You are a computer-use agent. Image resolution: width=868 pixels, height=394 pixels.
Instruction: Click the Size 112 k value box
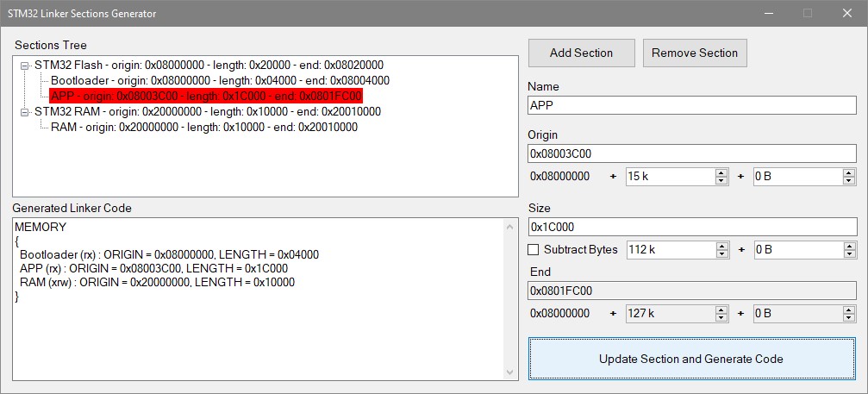[671, 249]
